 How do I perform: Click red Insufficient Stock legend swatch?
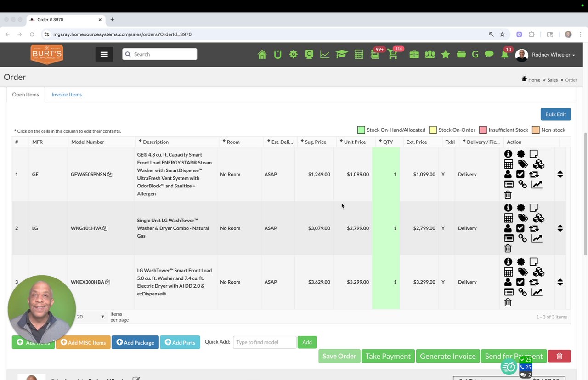tap(483, 130)
